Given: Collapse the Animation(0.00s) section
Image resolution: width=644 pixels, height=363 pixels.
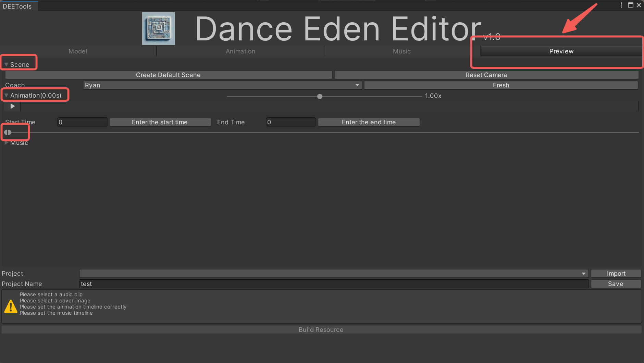Looking at the screenshot, I should [6, 95].
